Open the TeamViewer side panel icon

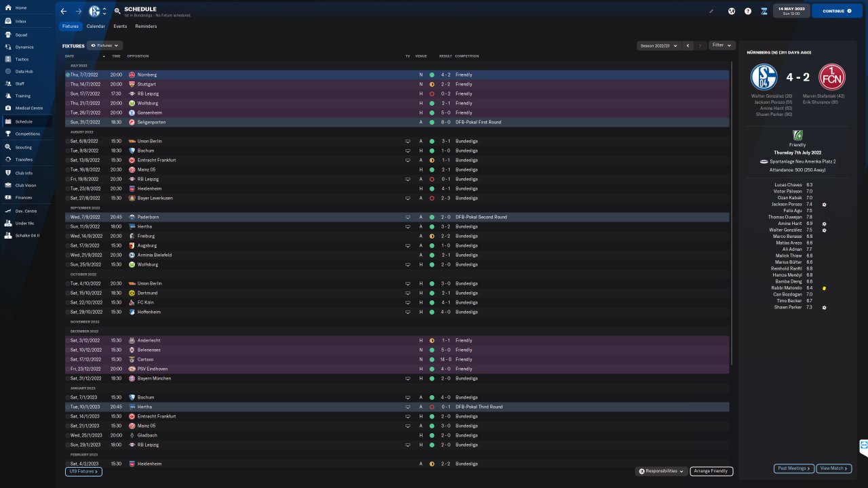(x=864, y=445)
